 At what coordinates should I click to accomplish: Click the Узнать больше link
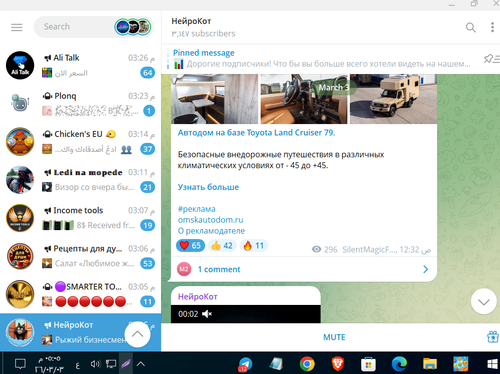[208, 187]
